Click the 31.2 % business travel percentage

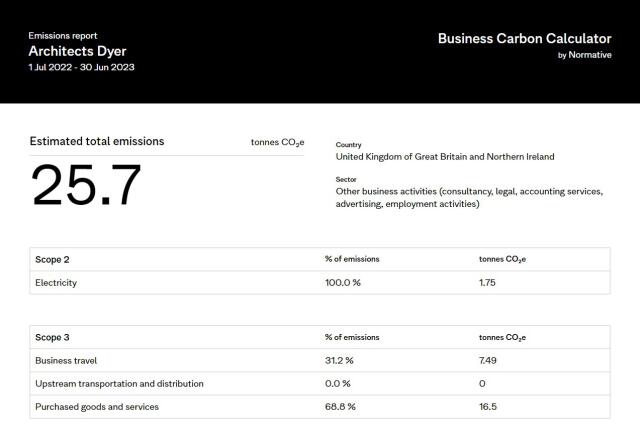tap(339, 360)
